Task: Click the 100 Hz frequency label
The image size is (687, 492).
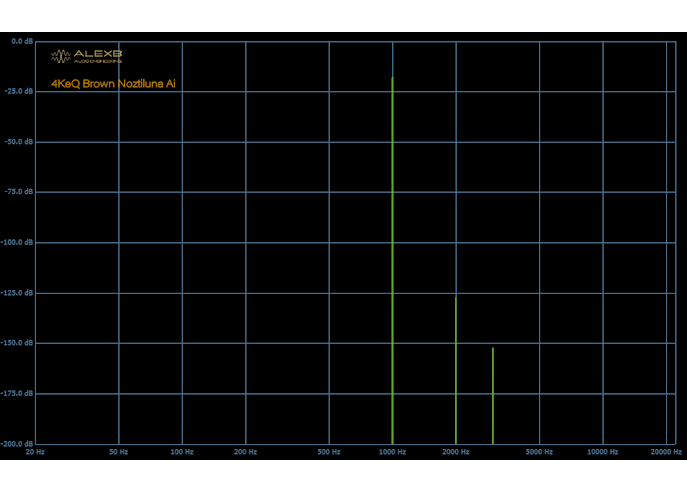Action: pyautogui.click(x=182, y=452)
